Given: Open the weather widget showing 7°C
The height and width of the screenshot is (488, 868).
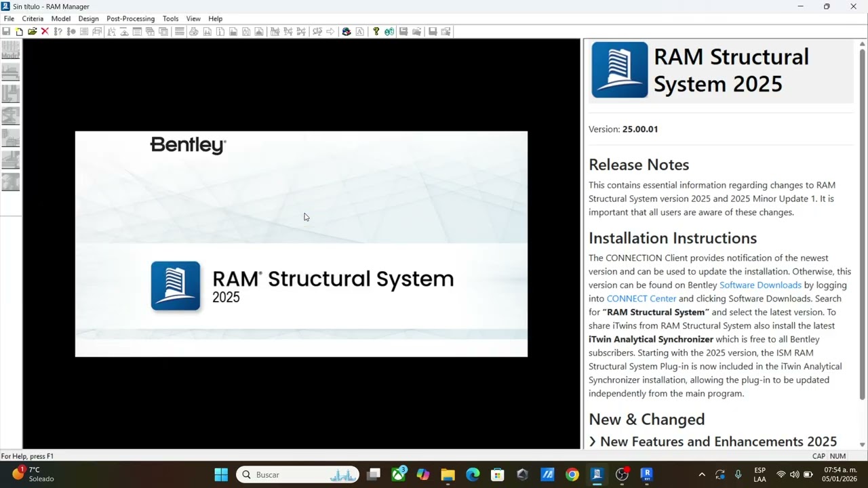Looking at the screenshot, I should click(x=34, y=474).
